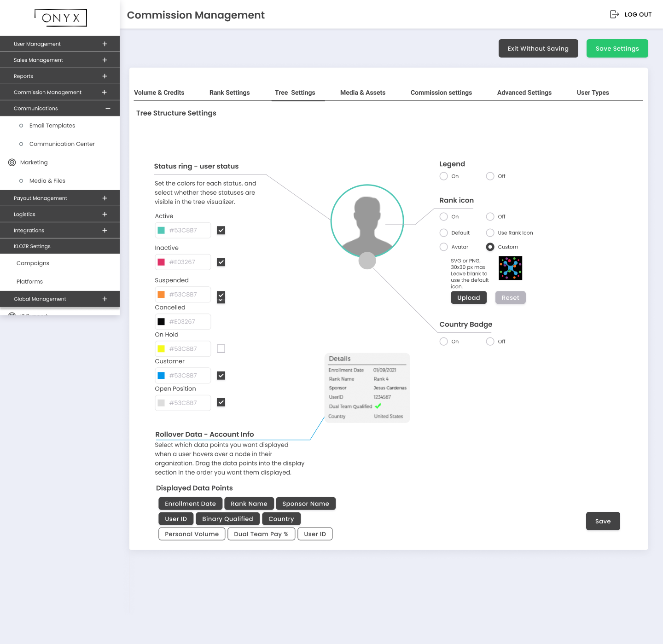Click the Media & Files bullet icon

(x=21, y=181)
